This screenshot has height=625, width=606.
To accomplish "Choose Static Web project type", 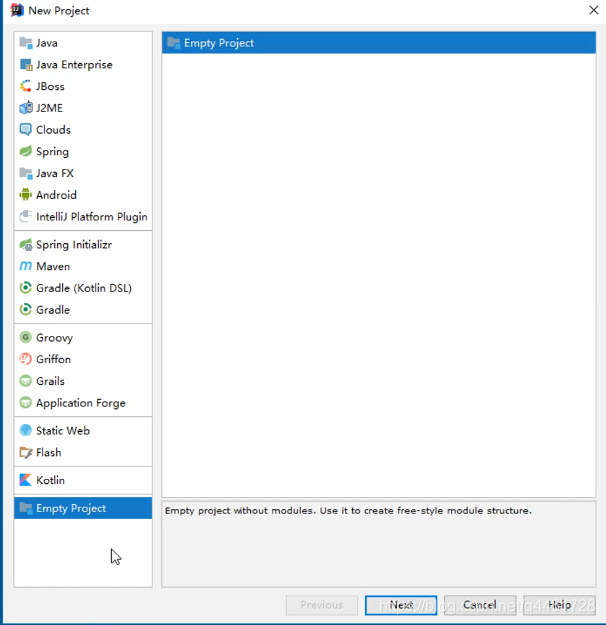I will [83, 430].
